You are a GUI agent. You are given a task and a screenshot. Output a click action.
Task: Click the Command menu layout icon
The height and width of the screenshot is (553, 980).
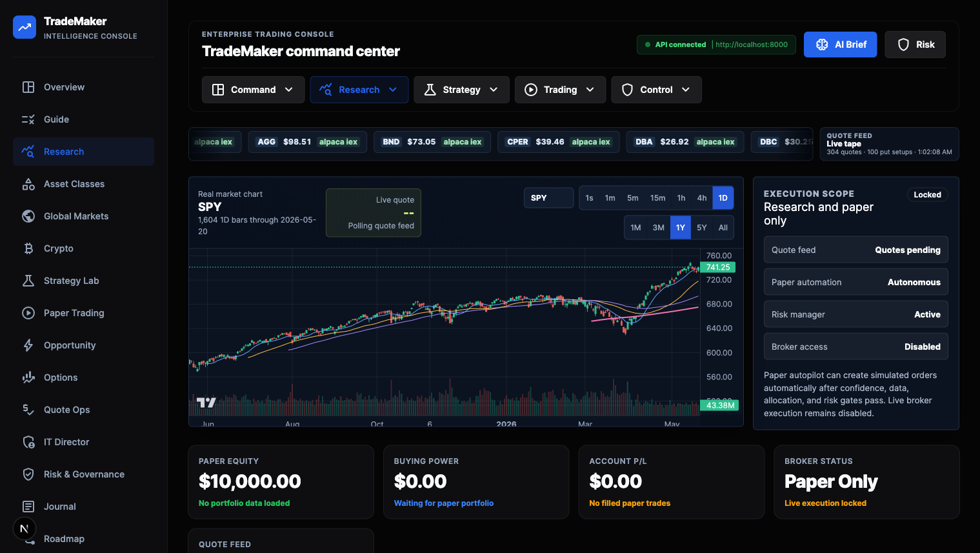tap(218, 90)
